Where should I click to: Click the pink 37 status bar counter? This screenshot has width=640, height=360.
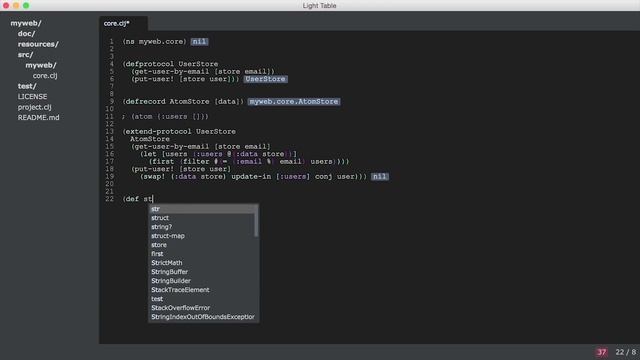[x=602, y=352]
